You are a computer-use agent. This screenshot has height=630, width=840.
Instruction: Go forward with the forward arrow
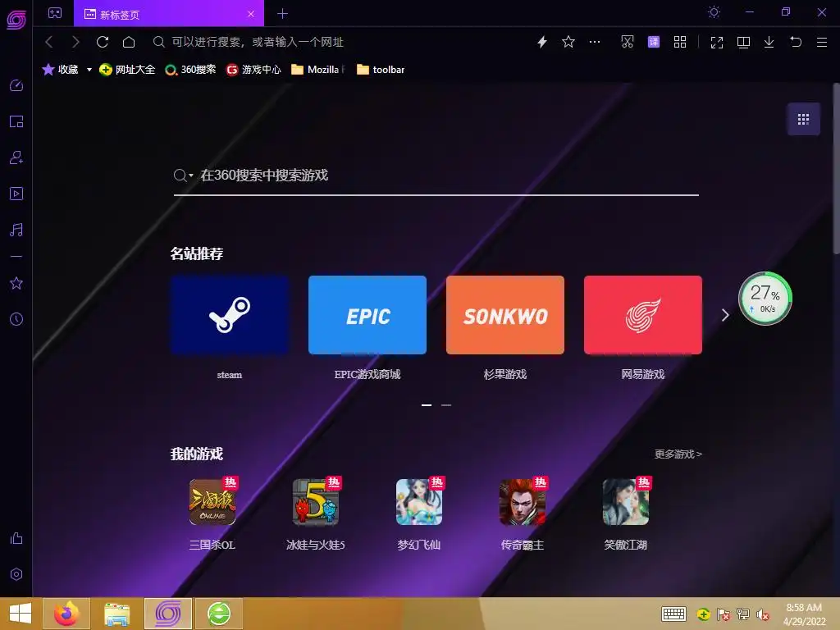[x=75, y=42]
